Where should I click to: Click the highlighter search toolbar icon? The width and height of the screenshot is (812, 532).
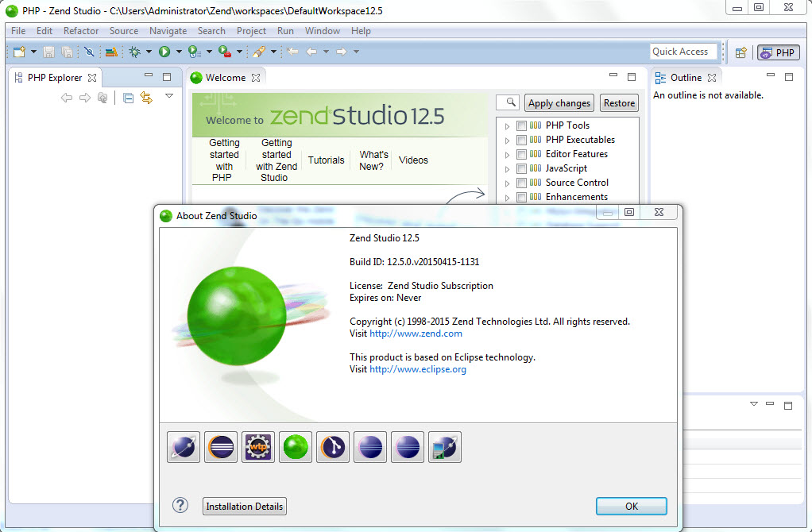click(x=259, y=52)
